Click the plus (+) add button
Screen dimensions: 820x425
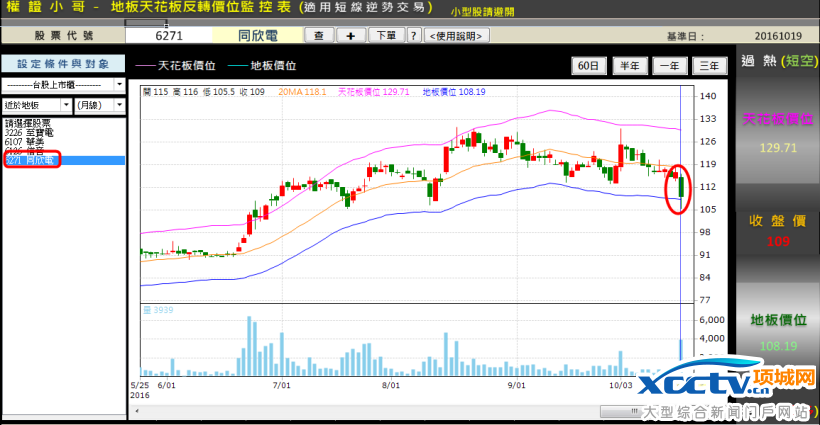coord(350,35)
